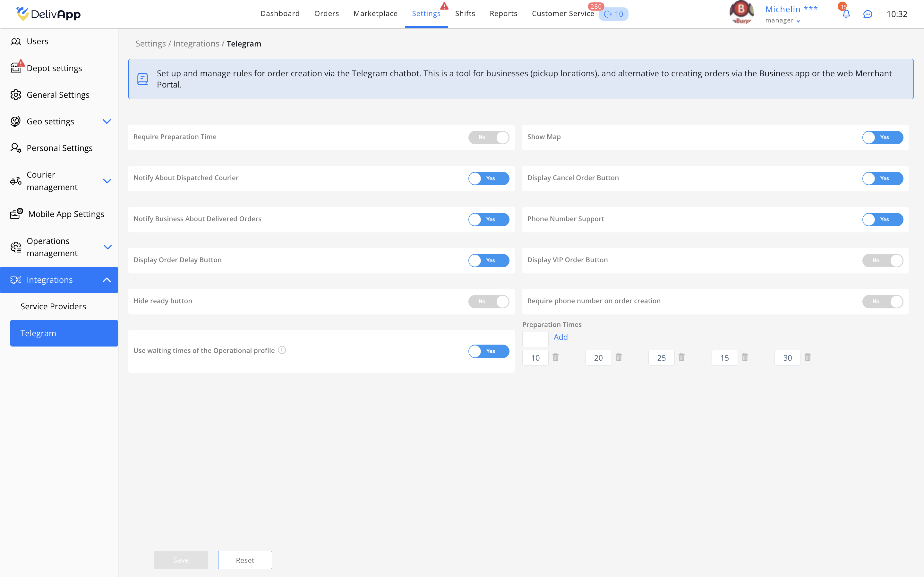This screenshot has width=924, height=577.
Task: Click the trash icon next to 25
Action: pyautogui.click(x=681, y=357)
